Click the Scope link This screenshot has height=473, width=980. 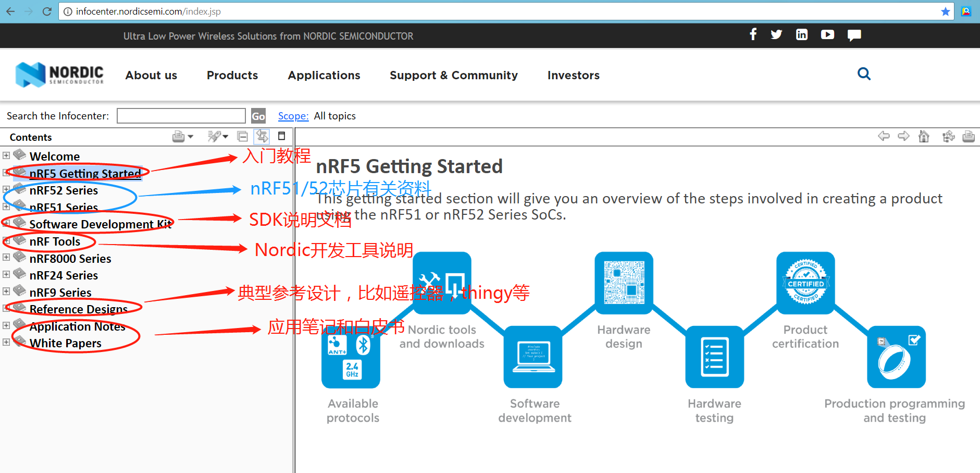pos(293,116)
